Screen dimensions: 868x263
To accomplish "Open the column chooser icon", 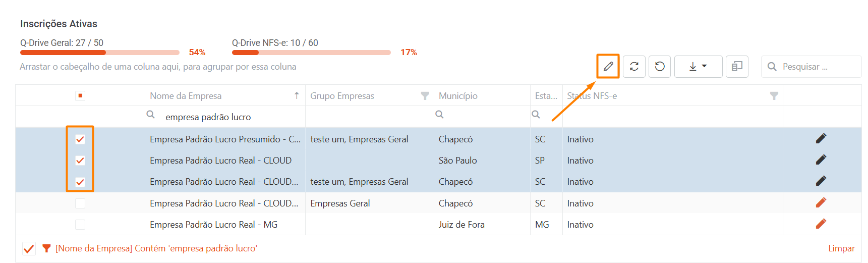I will tap(737, 67).
